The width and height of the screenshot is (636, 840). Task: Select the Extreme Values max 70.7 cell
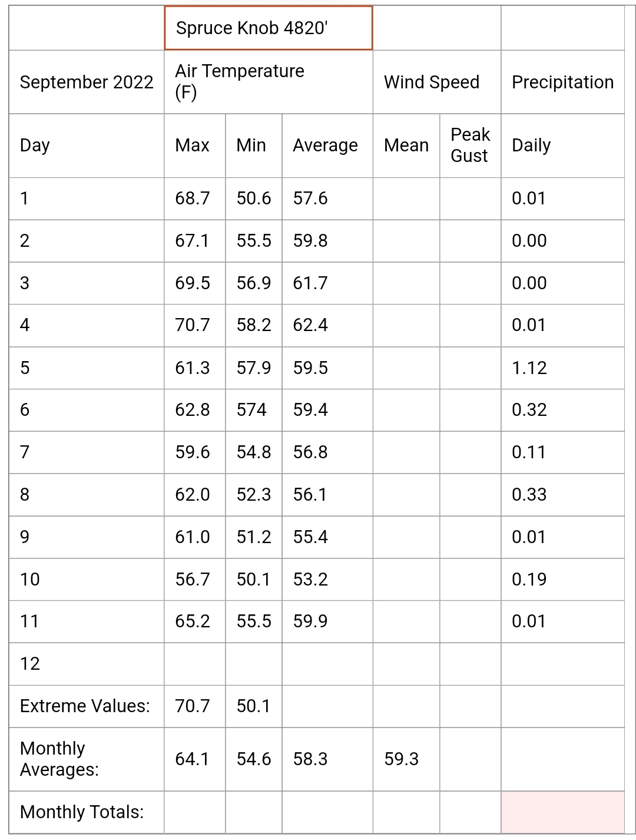point(194,706)
